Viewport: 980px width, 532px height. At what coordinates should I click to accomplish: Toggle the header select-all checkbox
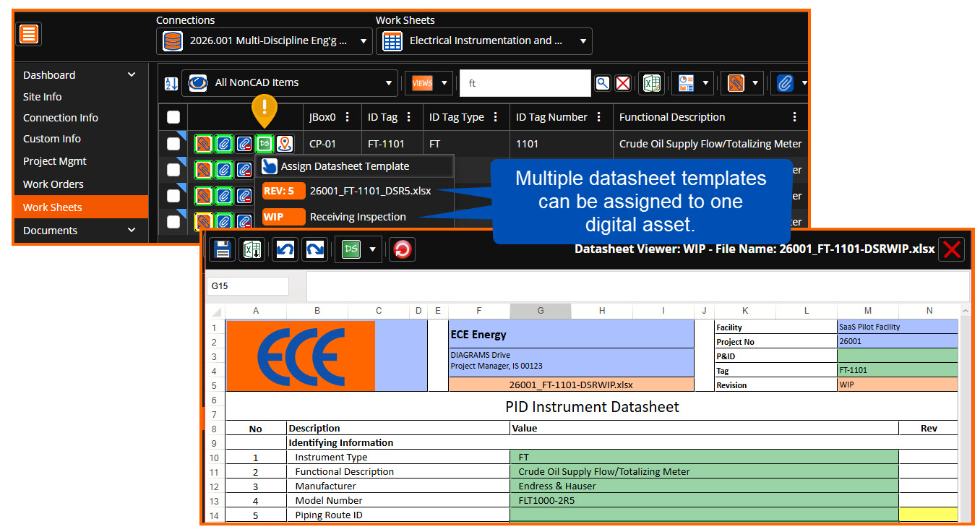pyautogui.click(x=173, y=117)
